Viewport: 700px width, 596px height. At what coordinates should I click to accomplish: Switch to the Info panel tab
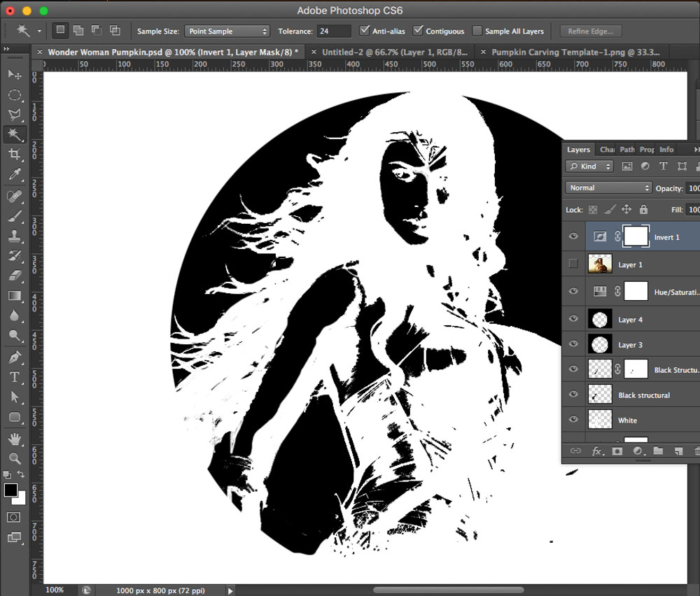click(666, 150)
